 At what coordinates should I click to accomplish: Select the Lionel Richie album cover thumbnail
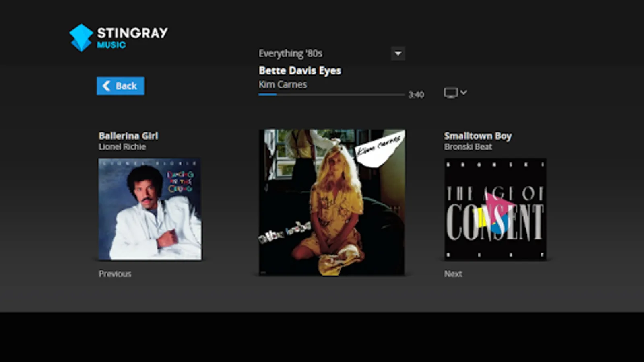150,209
